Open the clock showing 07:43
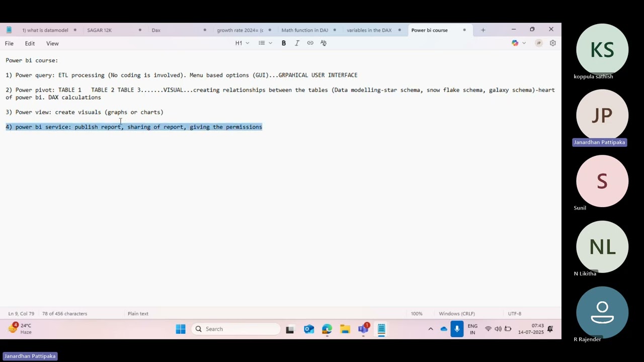This screenshot has width=644, height=362. 531,329
